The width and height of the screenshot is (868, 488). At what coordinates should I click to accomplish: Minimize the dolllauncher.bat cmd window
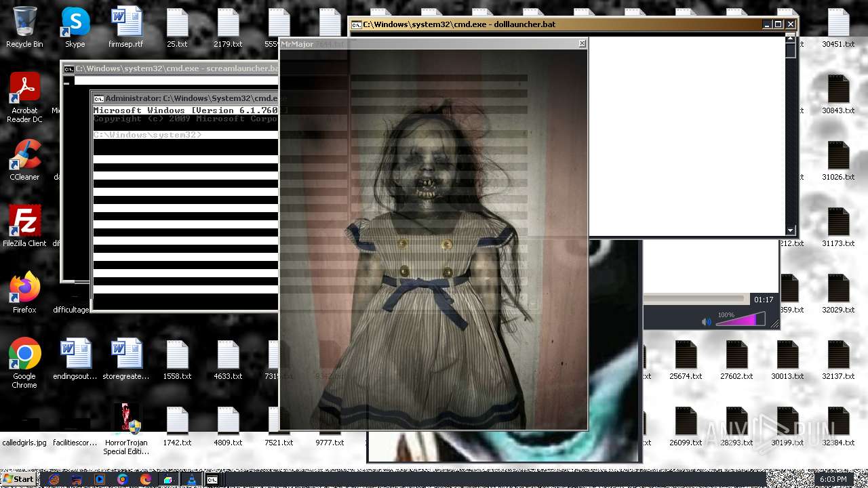(767, 24)
